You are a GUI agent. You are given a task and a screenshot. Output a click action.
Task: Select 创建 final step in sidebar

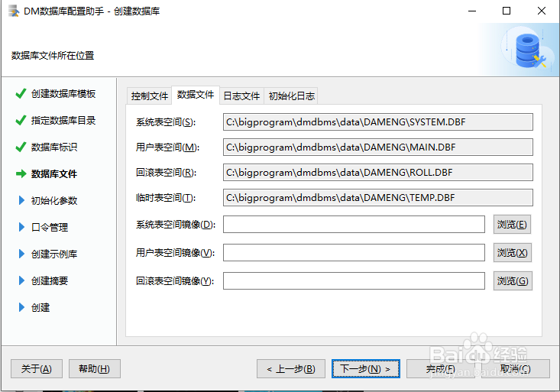point(40,307)
